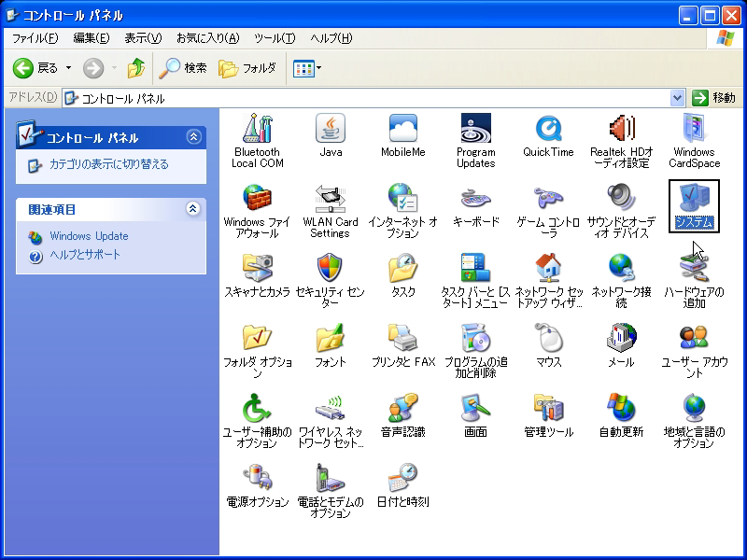The width and height of the screenshot is (747, 560).
Task: Open the views dropdown button
Action: tap(307, 68)
